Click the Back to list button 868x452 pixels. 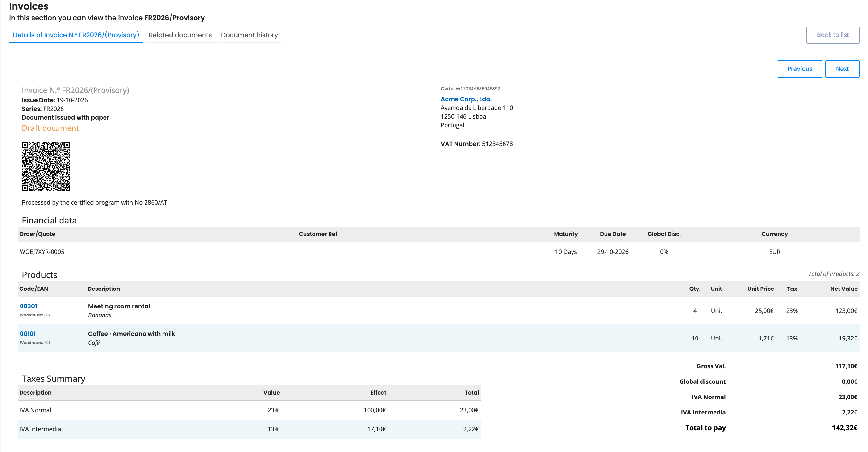click(833, 35)
